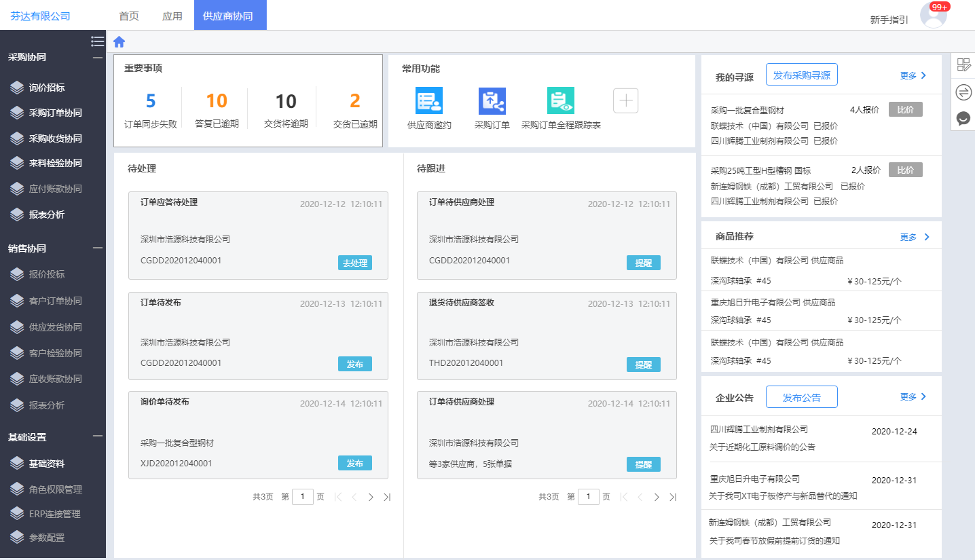
Task: Add a new common function with plus icon
Action: pyautogui.click(x=626, y=100)
